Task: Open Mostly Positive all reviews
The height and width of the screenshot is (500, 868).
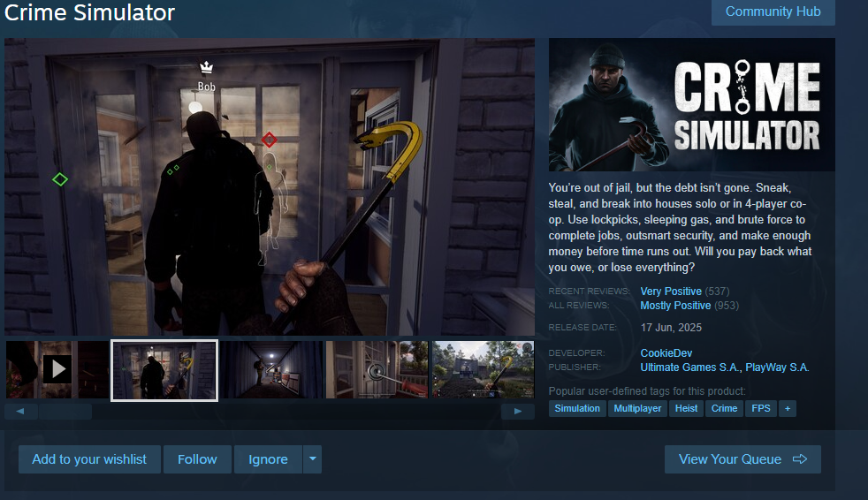Action: click(x=675, y=306)
